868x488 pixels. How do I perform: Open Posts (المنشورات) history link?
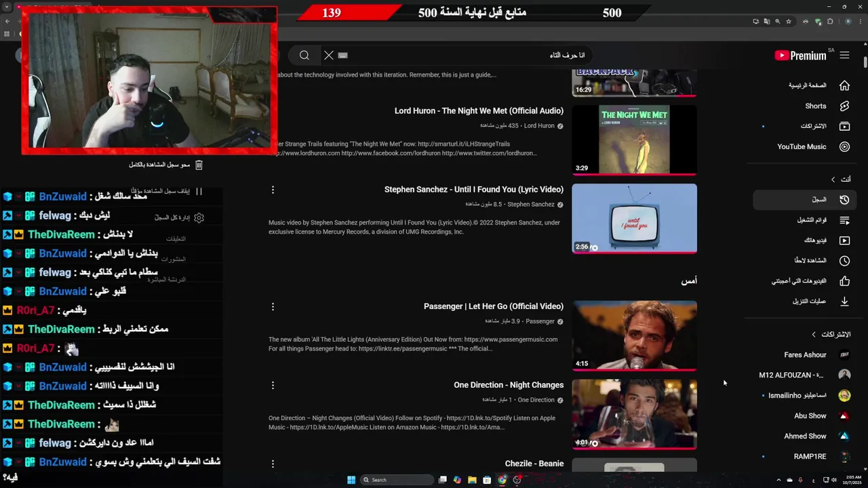pos(174,259)
